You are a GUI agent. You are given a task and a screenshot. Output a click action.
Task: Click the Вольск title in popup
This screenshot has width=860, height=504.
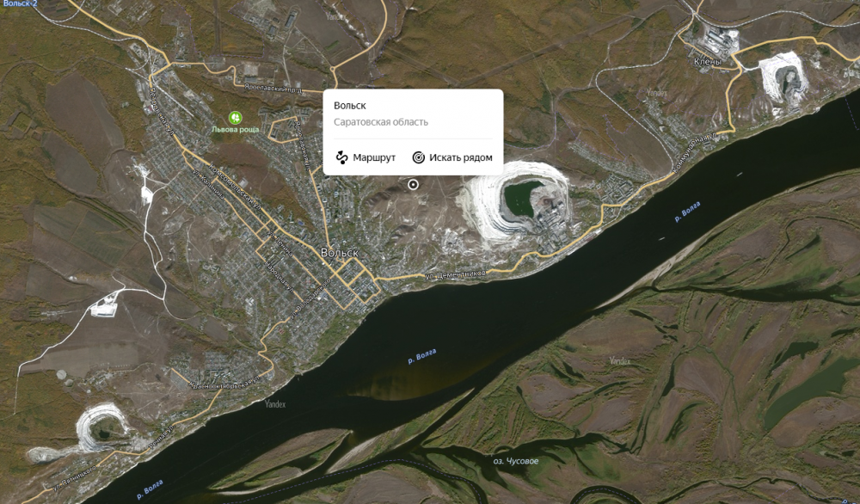[350, 105]
